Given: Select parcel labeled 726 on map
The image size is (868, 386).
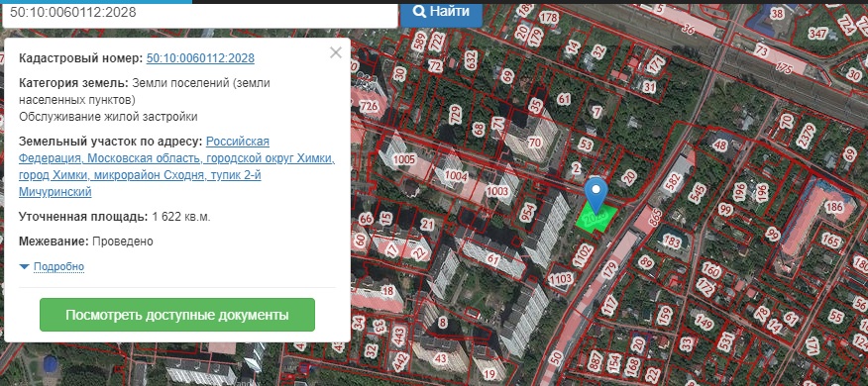Looking at the screenshot, I should 369,106.
